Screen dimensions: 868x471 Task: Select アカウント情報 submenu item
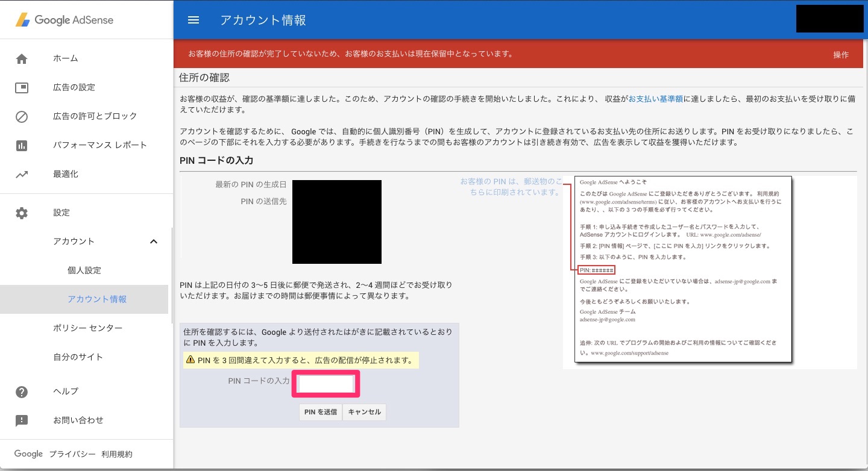click(84, 299)
